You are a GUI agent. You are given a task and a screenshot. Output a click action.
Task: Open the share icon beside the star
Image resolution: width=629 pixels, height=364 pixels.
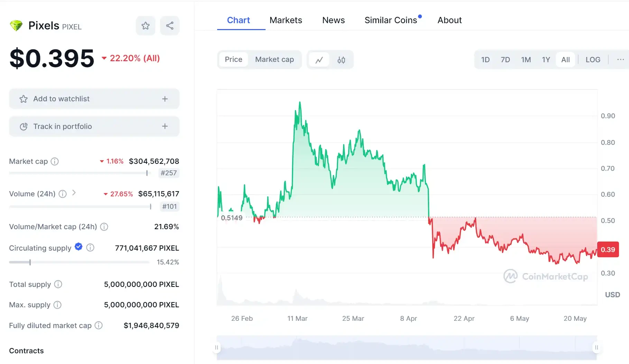[169, 25]
